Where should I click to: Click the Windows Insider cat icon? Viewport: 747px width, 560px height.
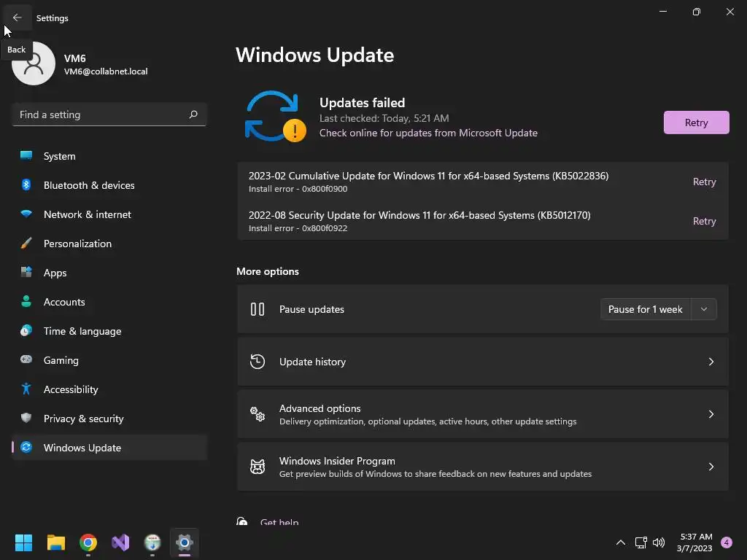[x=258, y=466]
